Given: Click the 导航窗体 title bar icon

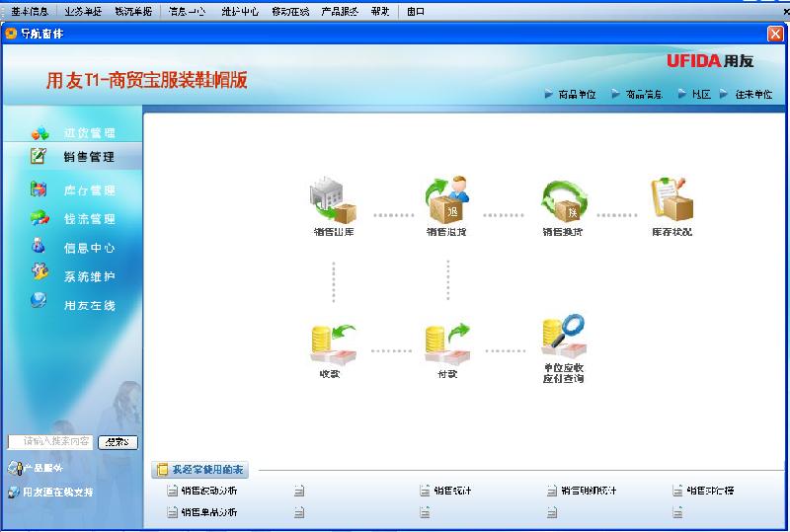Looking at the screenshot, I should [11, 34].
